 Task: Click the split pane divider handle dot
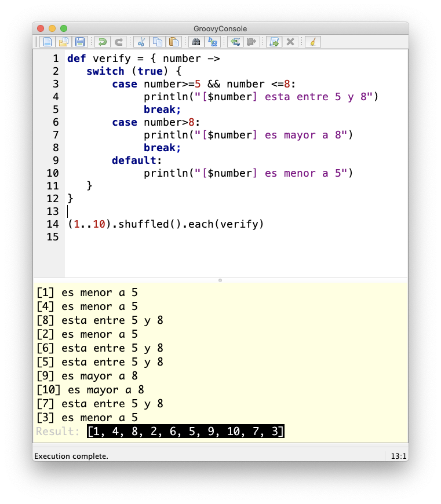(x=220, y=280)
